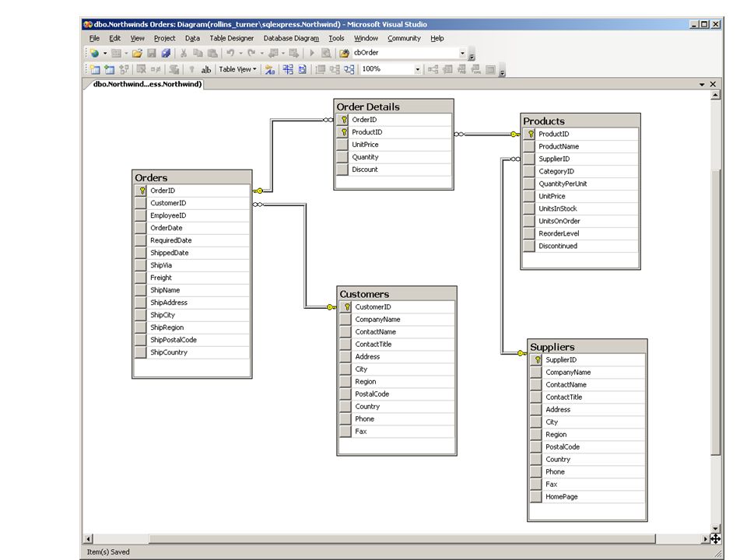Click the Arrange Selection icon

[x=335, y=69]
